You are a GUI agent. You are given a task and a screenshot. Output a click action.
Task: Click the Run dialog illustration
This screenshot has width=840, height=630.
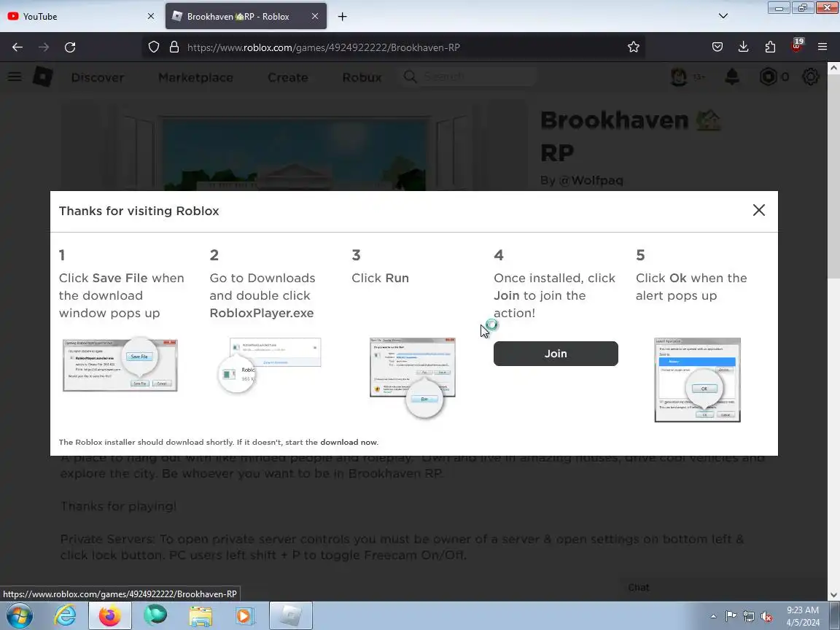click(x=413, y=377)
